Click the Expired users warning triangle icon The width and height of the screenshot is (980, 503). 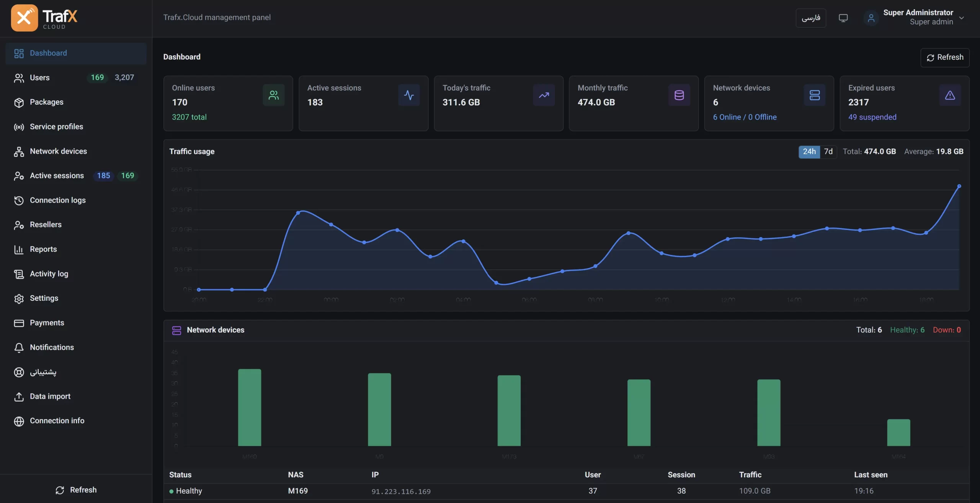[x=950, y=95]
